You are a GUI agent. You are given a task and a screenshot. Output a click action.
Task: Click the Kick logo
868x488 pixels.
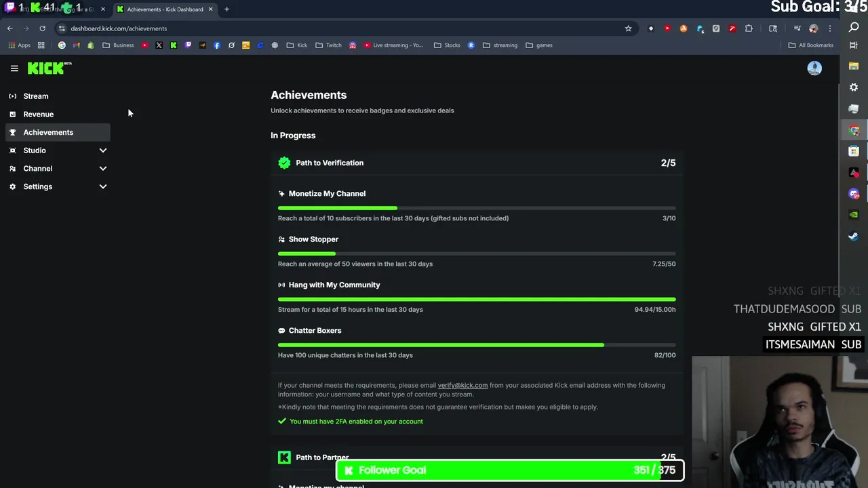coord(49,68)
